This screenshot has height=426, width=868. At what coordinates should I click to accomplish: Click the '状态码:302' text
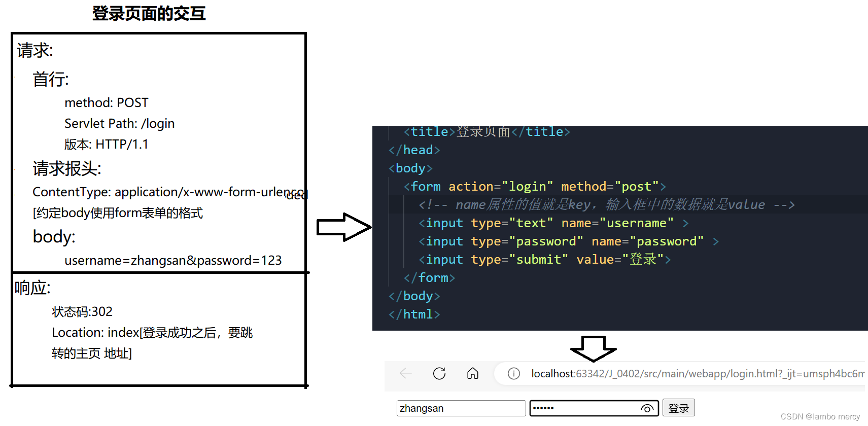[x=82, y=312]
